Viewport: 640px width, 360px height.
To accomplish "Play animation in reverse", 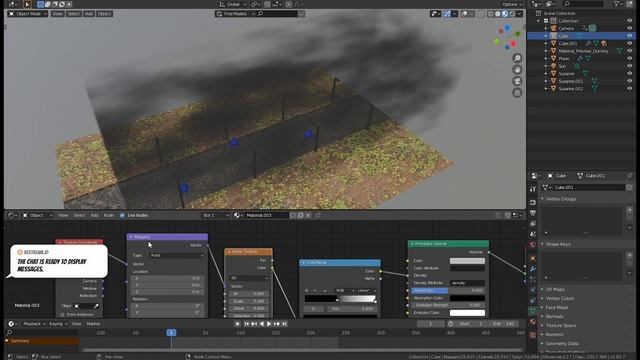I will [x=261, y=324].
